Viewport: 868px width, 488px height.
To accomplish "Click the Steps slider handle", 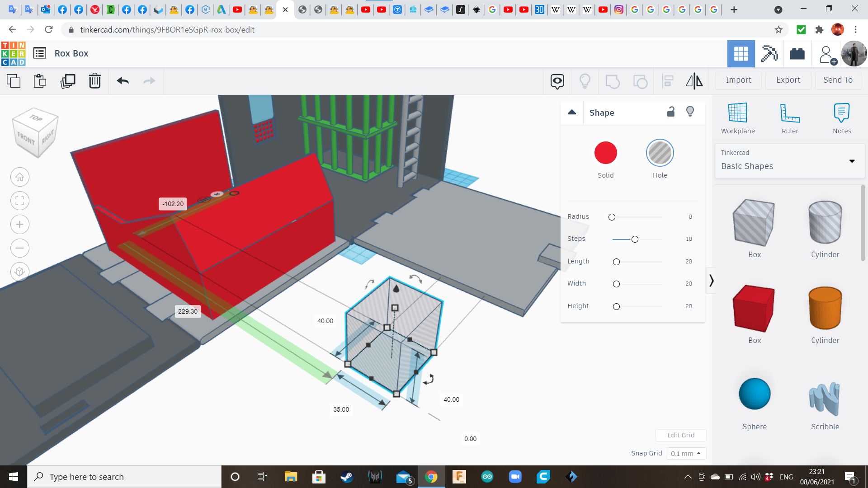I will point(635,239).
